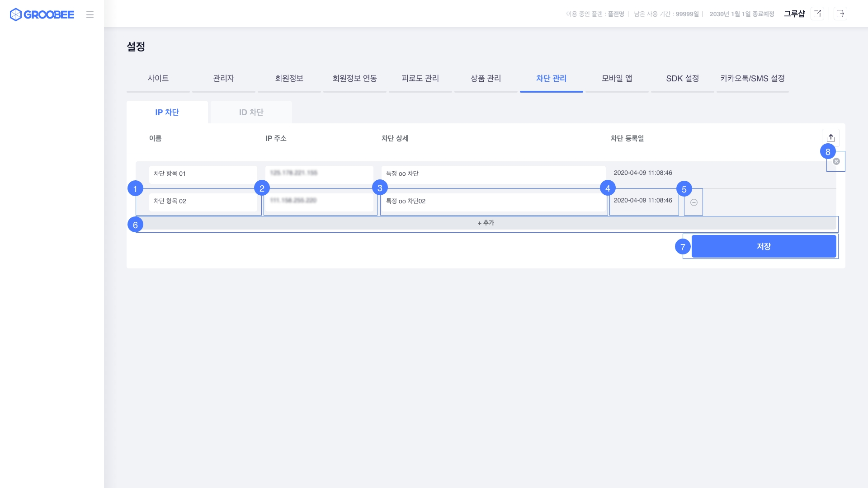Switch to ID 차단 tab
Viewport: 868px width, 488px height.
(251, 112)
